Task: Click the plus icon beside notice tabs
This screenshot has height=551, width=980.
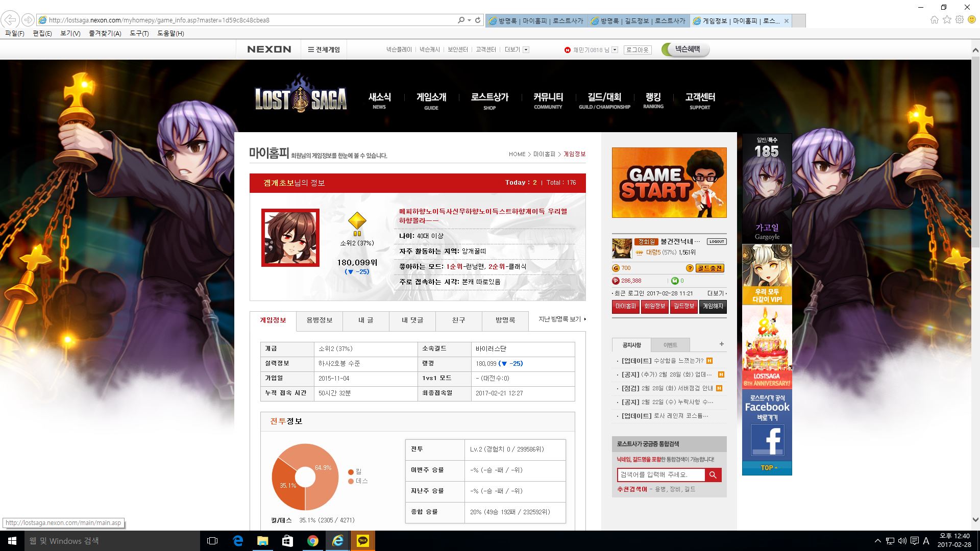Action: (721, 344)
